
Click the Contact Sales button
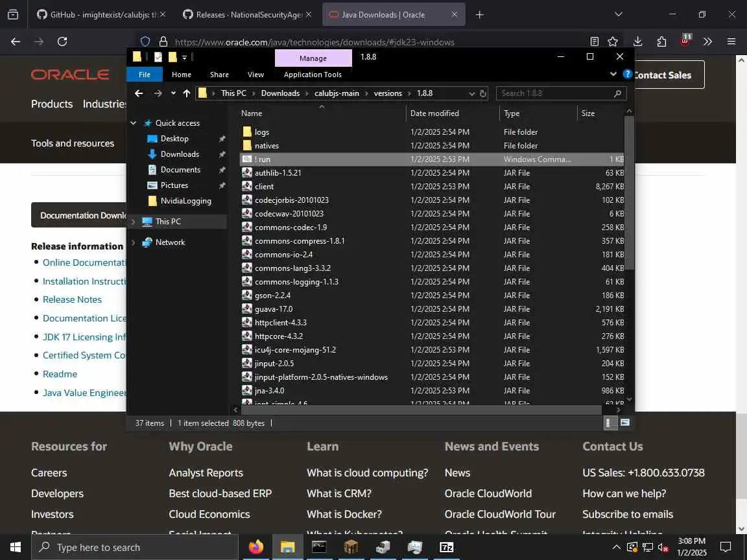pos(669,75)
